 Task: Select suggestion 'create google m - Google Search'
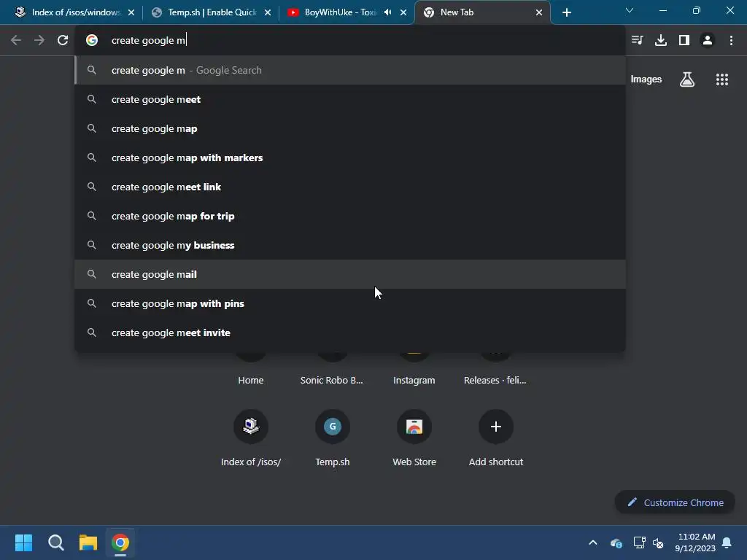point(350,71)
